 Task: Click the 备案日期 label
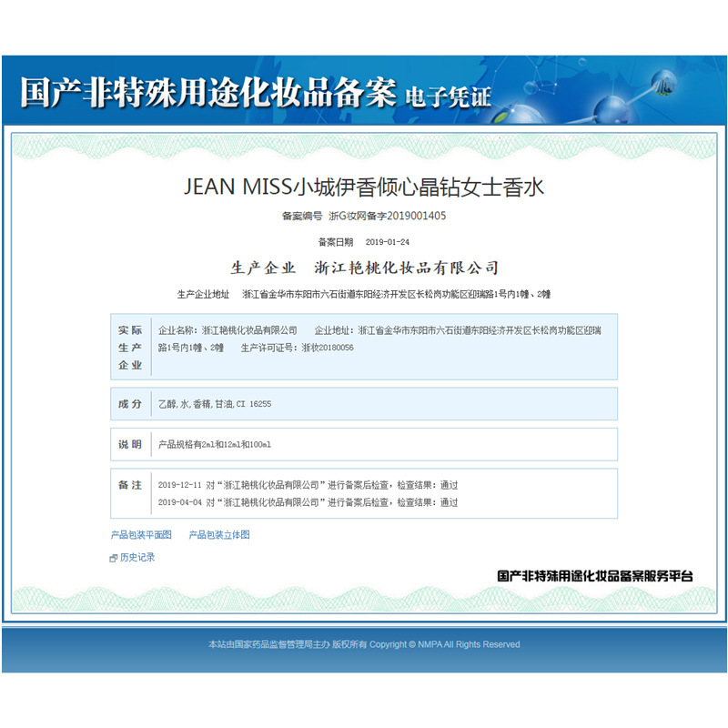tap(336, 242)
